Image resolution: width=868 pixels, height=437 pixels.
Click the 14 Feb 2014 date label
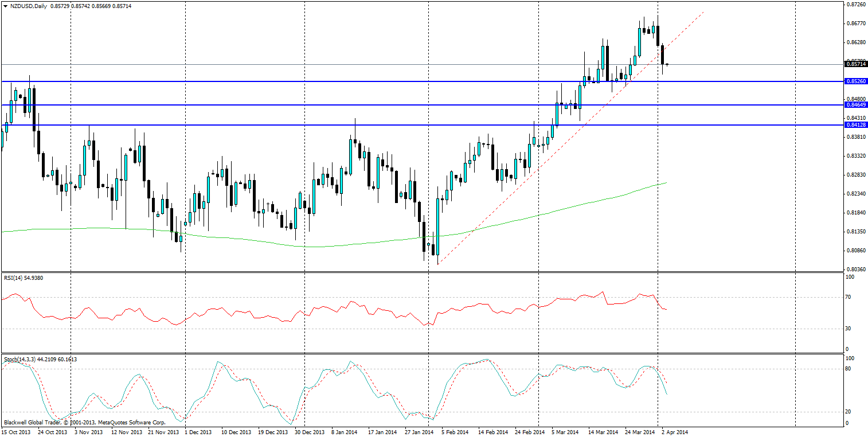click(x=492, y=432)
